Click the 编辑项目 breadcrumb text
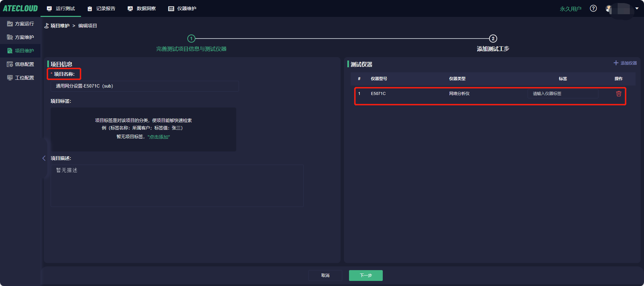644x286 pixels. 88,26
